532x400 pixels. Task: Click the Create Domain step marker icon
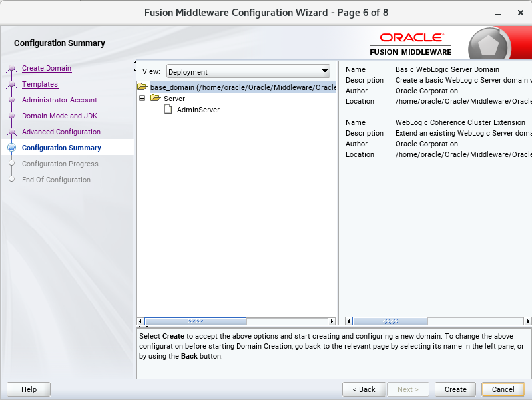[x=11, y=68]
